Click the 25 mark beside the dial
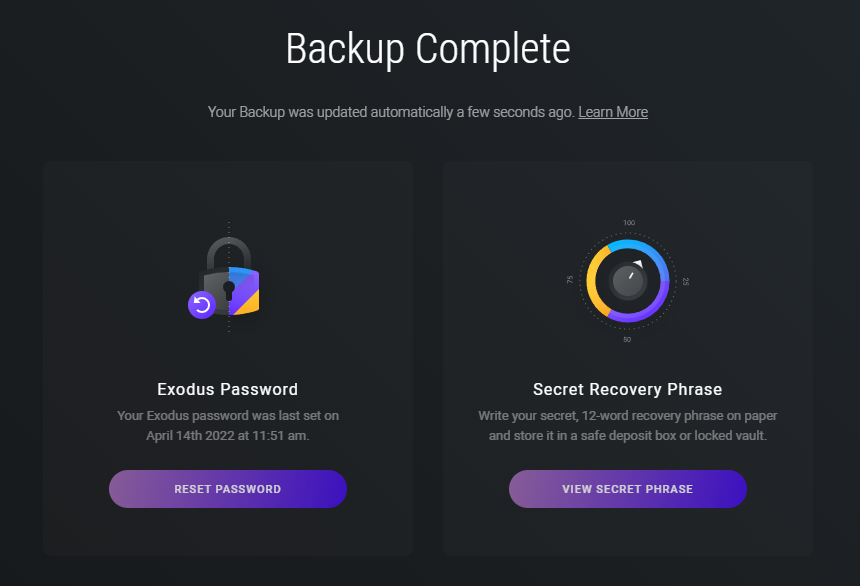Screen dimensions: 860x586 (686, 281)
